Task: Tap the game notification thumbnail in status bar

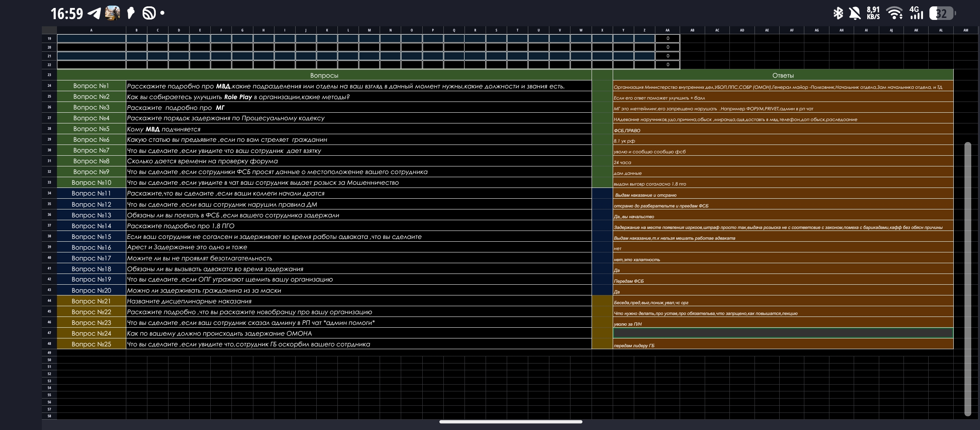Action: 113,14
